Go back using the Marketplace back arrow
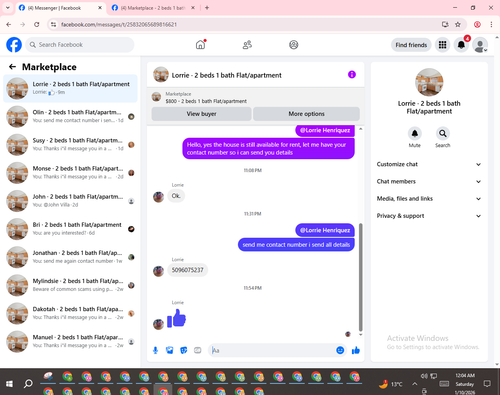Image resolution: width=500 pixels, height=395 pixels. [x=12, y=67]
